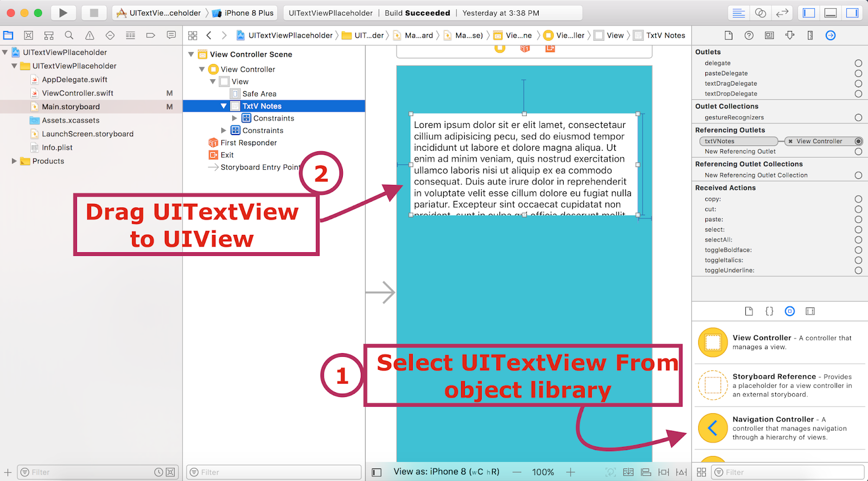Show the size inspector
868x481 pixels.
810,35
